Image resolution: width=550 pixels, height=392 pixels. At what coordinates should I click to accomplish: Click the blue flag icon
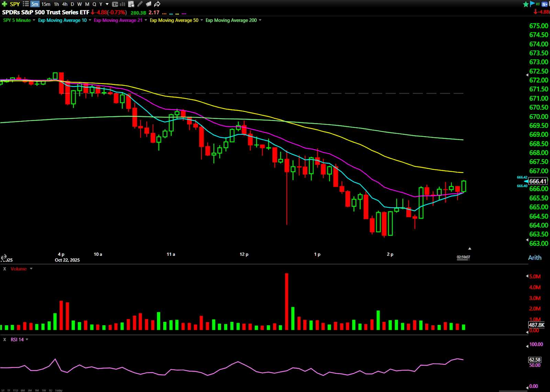[532, 4]
